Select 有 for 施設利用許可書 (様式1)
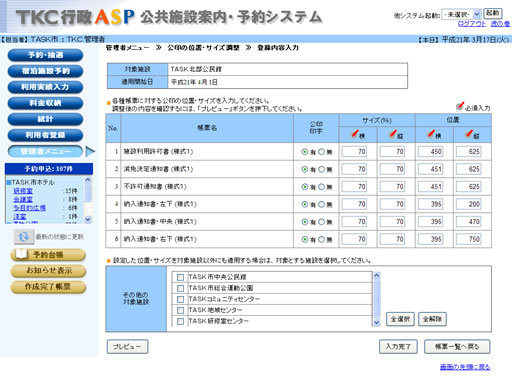Image resolution: width=512 pixels, height=384 pixels. 305,152
